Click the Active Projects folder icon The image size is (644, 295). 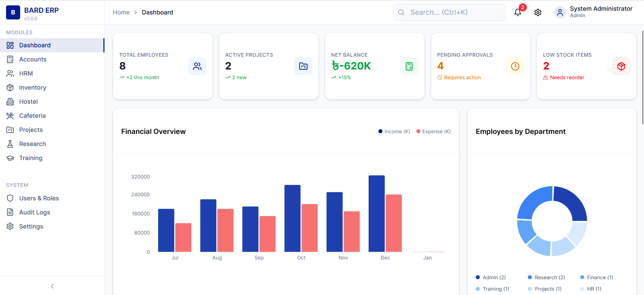(x=303, y=66)
